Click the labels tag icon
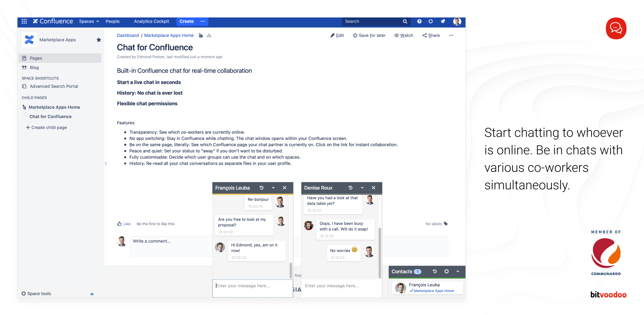644x315 pixels. [446, 224]
